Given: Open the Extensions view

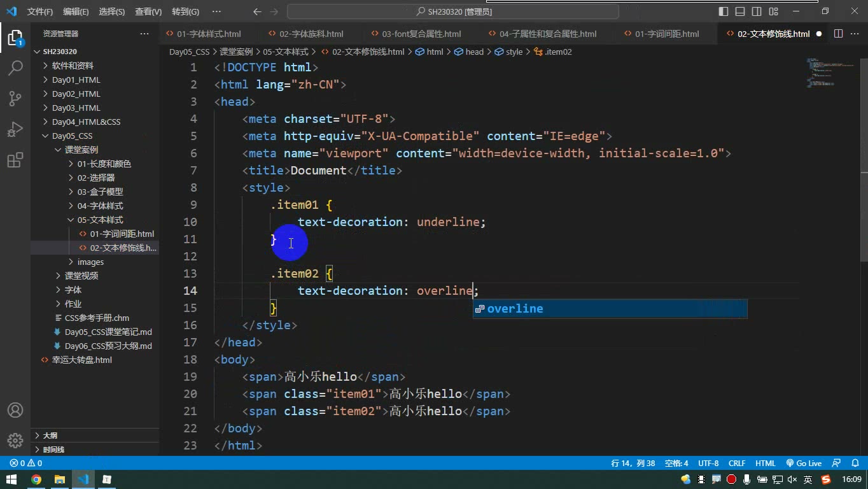Looking at the screenshot, I should pos(15,160).
